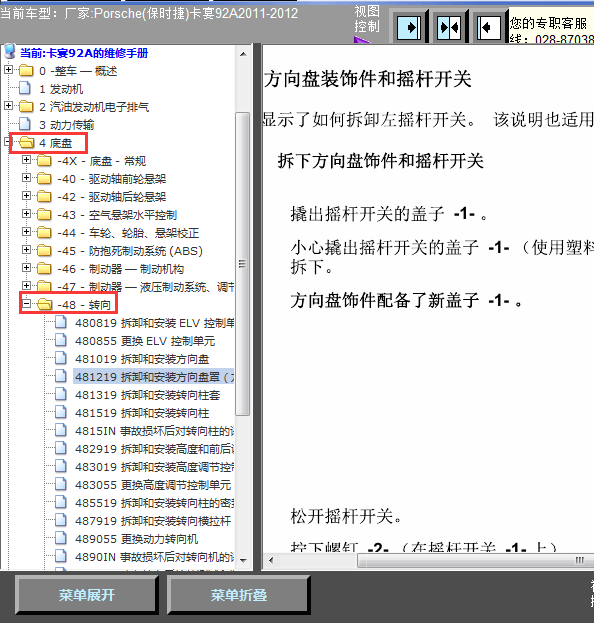Click tree panel scroll-down arrow
This screenshot has height=626, width=594.
point(243,561)
